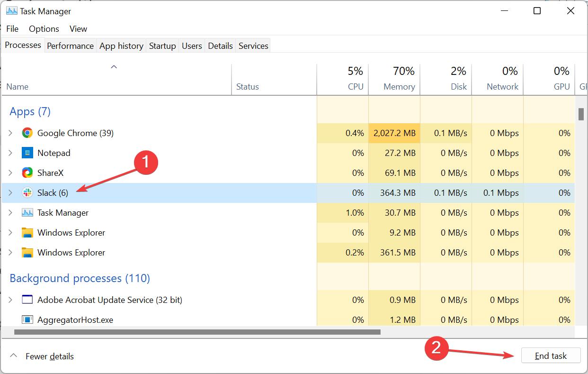Switch to the Services tab
This screenshot has height=374, width=588.
[253, 46]
